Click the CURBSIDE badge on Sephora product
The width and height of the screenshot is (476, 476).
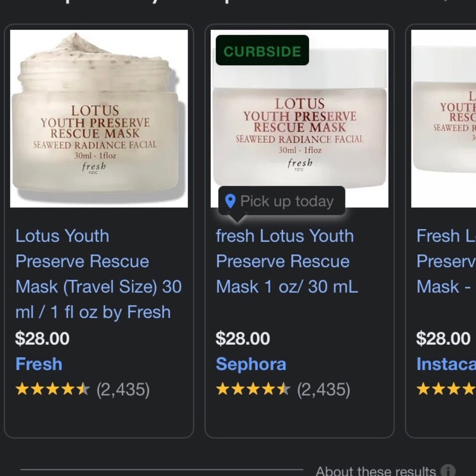point(262,50)
